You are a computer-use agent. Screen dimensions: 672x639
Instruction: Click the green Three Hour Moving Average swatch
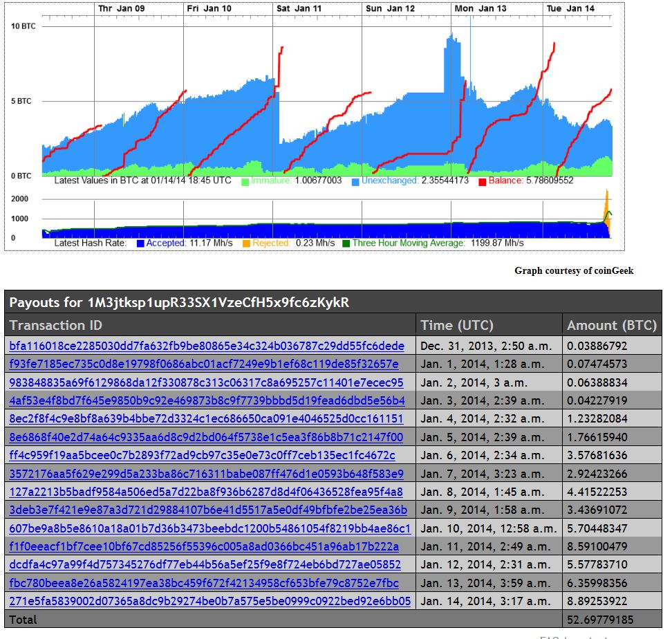[x=346, y=243]
